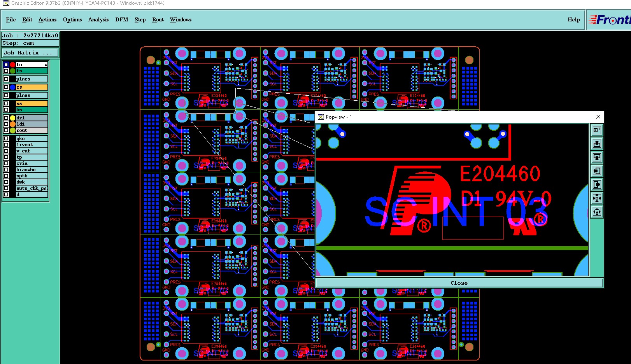Toggle visibility checkbox of '1+vcut' layer

coord(6,145)
